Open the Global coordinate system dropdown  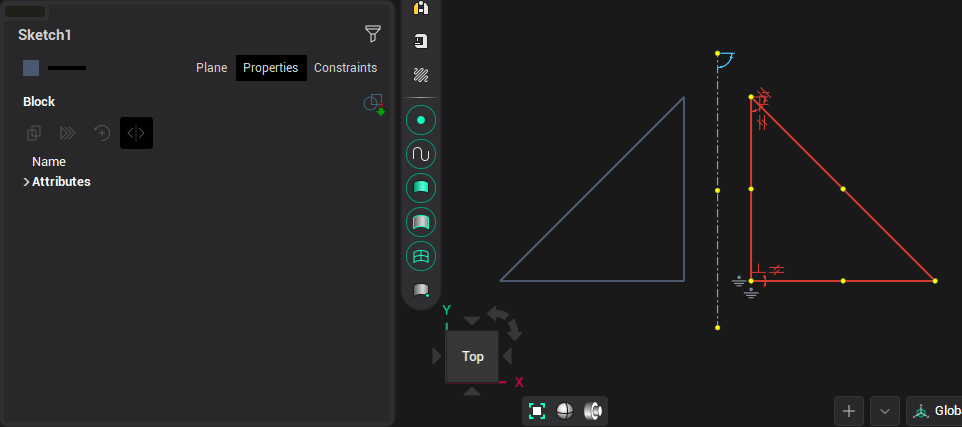pos(934,411)
